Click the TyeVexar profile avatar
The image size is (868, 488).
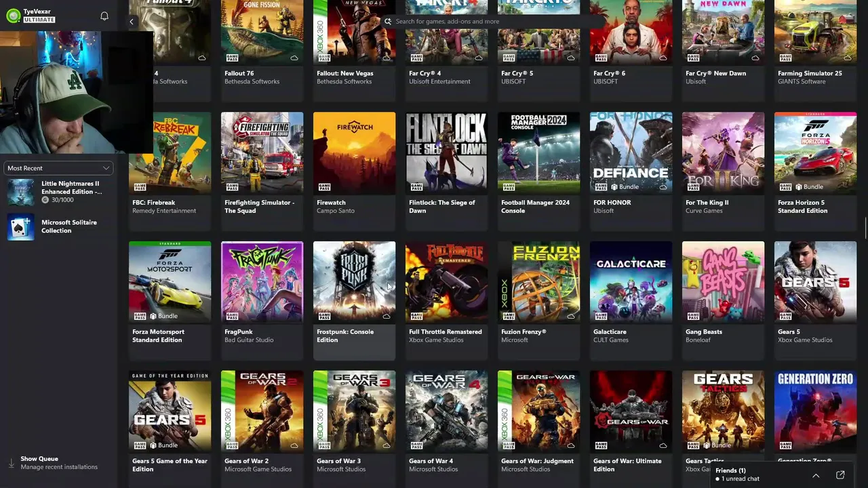[13, 16]
